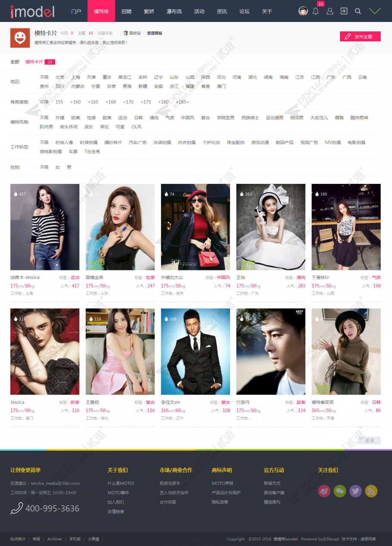Click the 回收站 recycle bin link
Image resolution: width=392 pixels, height=546 pixels.
click(132, 33)
